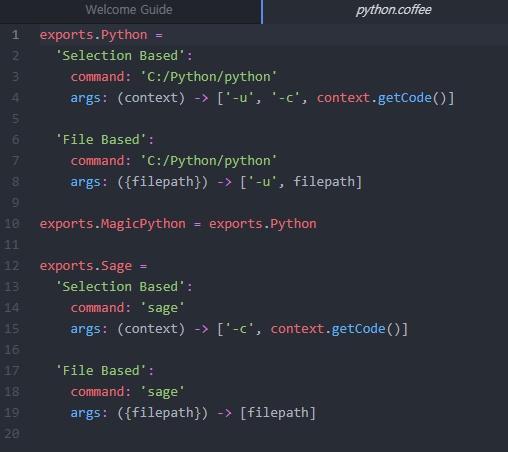This screenshot has height=452, width=508.
Task: Click 'File Based' key on line 6
Action: tap(101, 140)
